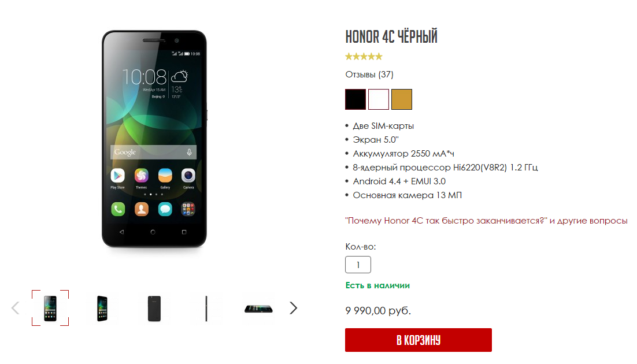Screen dimensions: 637x364
Task: Choose the white color variant
Action: pyautogui.click(x=379, y=99)
